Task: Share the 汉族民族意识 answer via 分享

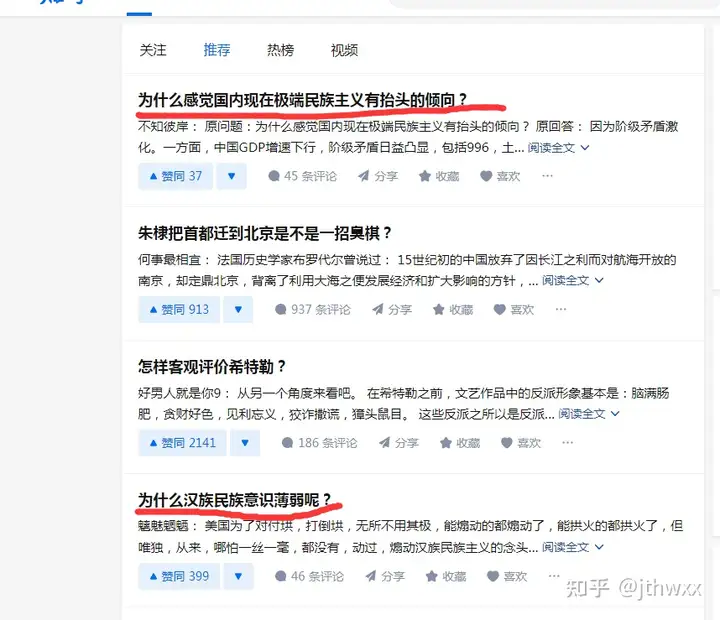Action: point(385,576)
